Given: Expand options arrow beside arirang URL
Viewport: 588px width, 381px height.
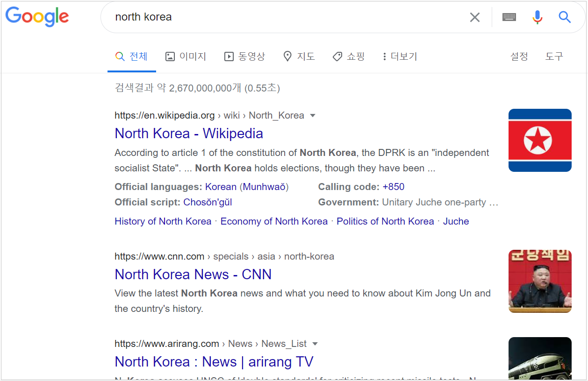Looking at the screenshot, I should pos(315,344).
